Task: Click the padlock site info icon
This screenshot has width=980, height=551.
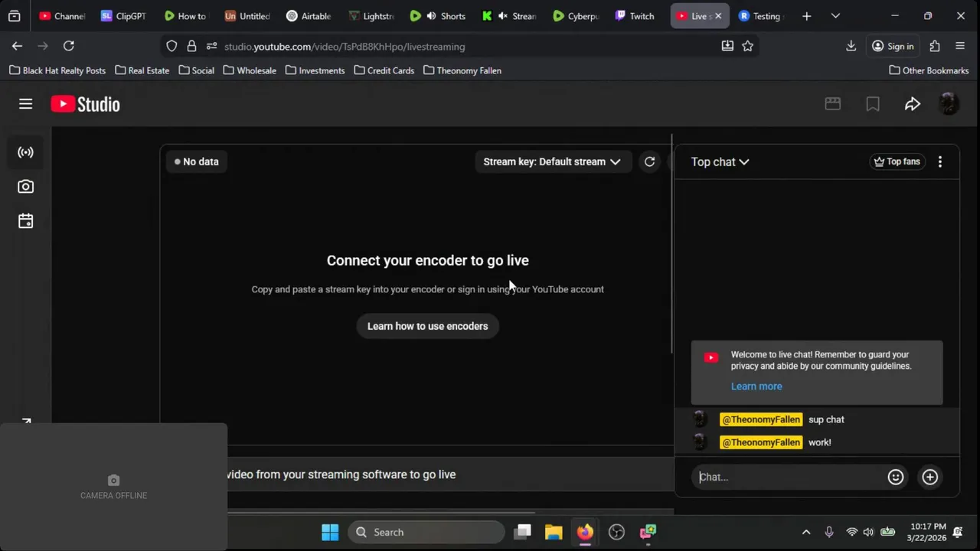Action: [191, 47]
